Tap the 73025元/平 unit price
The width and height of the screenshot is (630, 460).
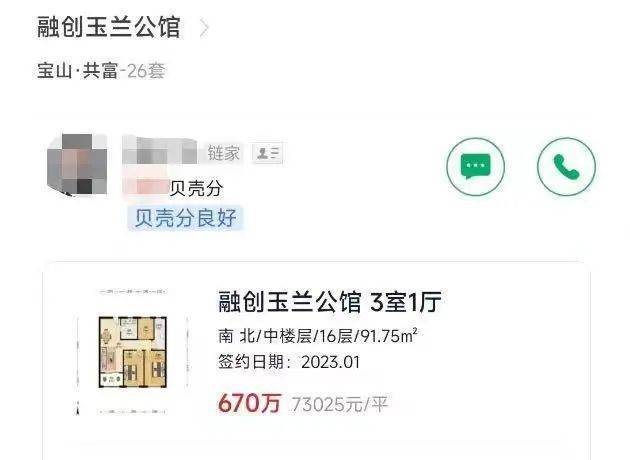(340, 404)
